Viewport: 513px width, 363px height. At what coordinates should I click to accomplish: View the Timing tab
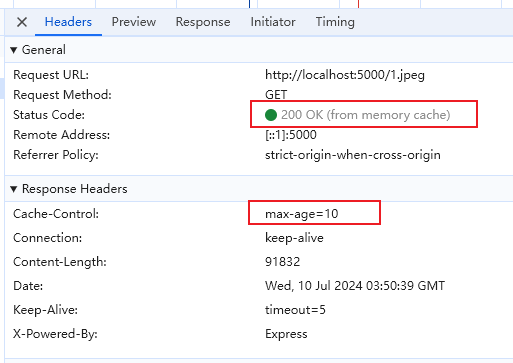coord(335,22)
